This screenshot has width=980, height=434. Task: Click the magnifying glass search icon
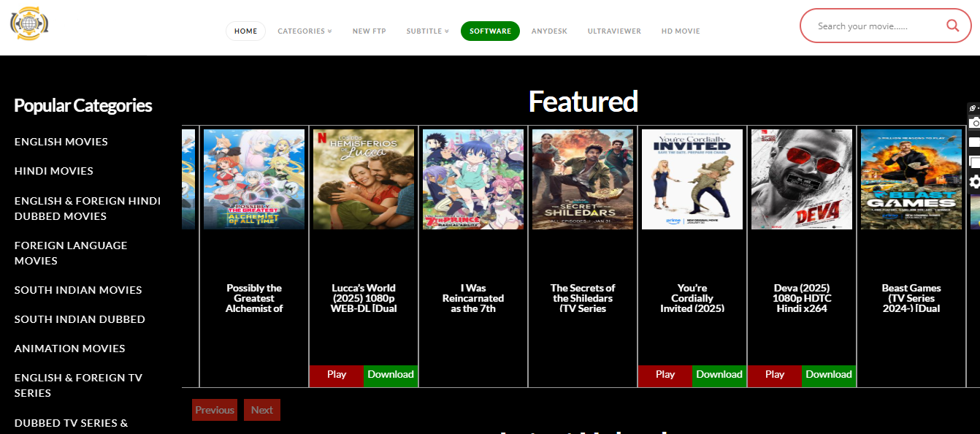[x=952, y=26]
